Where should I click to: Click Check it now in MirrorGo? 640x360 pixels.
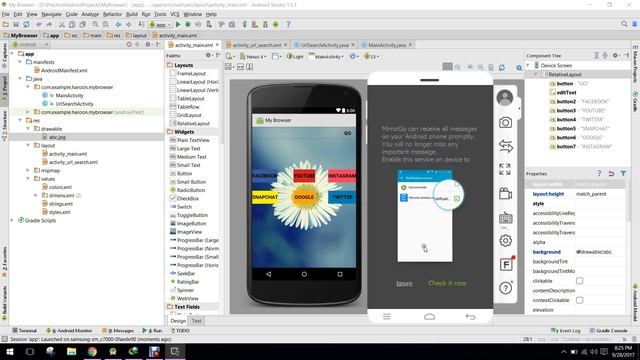click(x=447, y=283)
